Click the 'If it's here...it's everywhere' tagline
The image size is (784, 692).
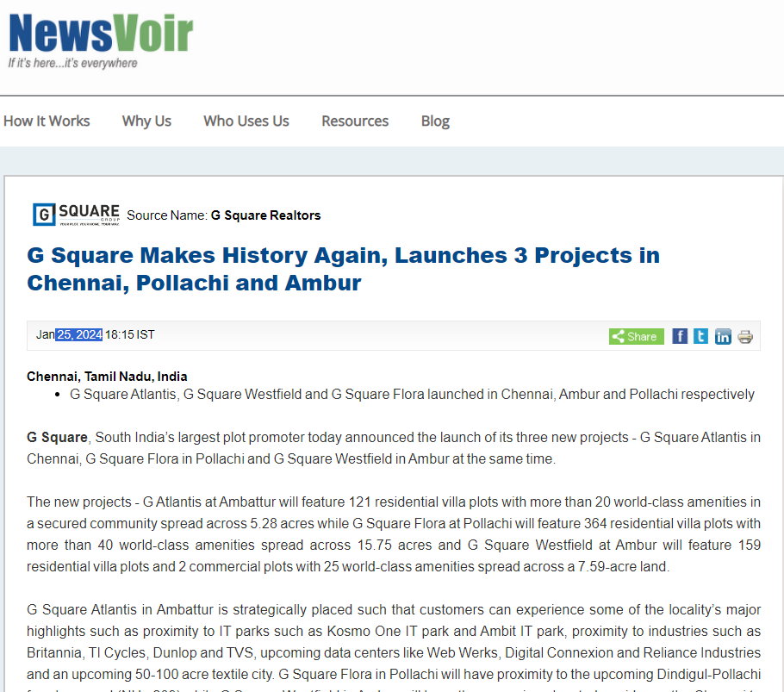pos(72,63)
